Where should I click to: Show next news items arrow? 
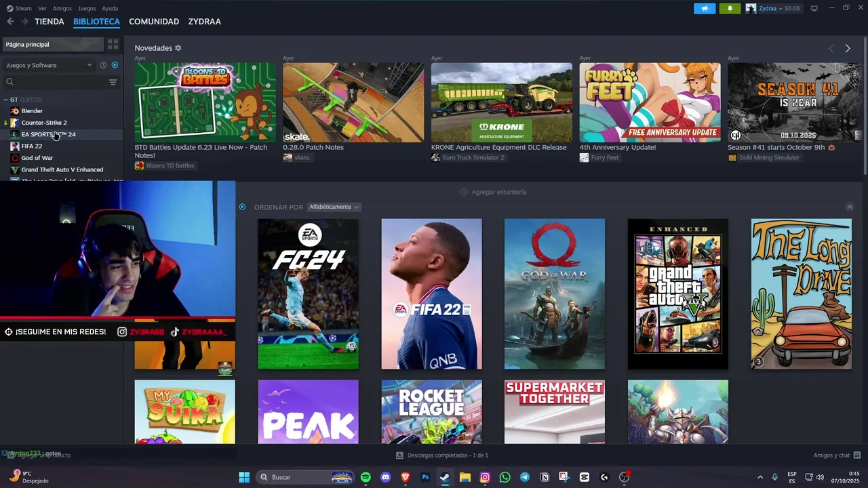pyautogui.click(x=847, y=48)
